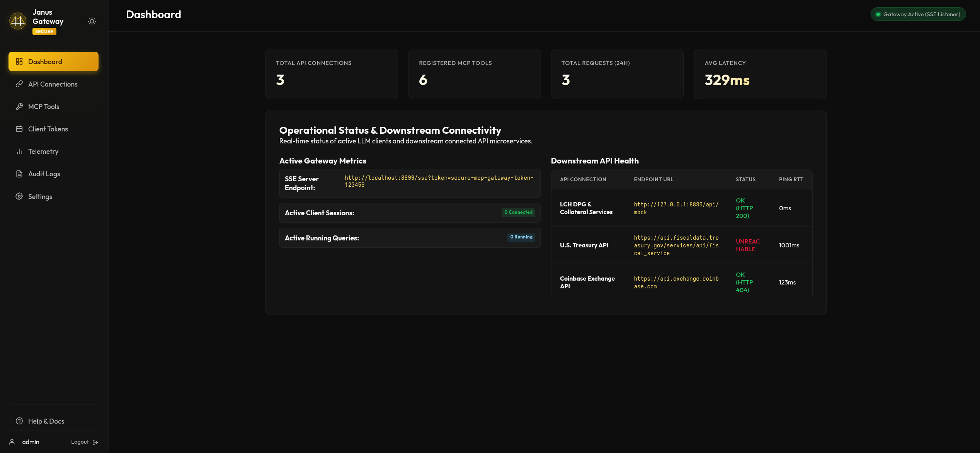Viewport: 980px width, 453px height.
Task: Click the Logout button
Action: pyautogui.click(x=84, y=442)
